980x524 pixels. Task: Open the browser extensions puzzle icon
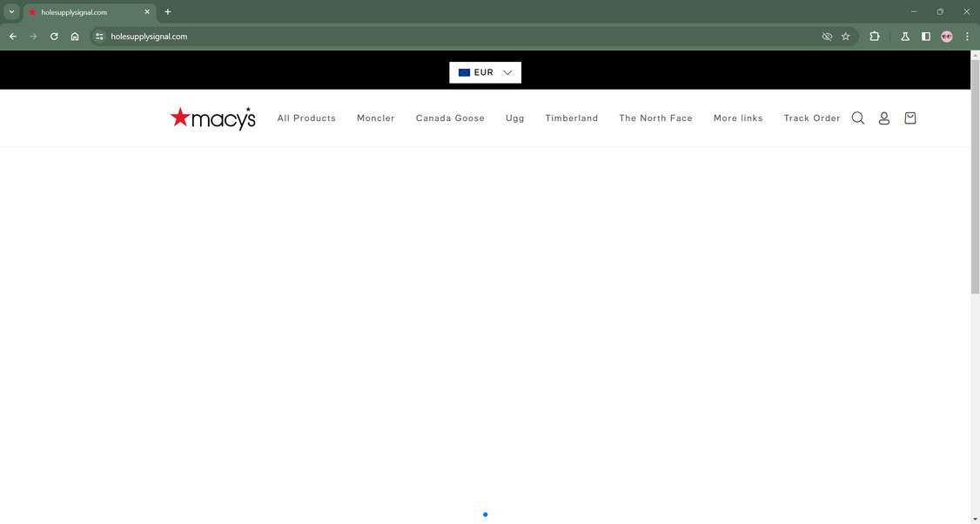[874, 36]
